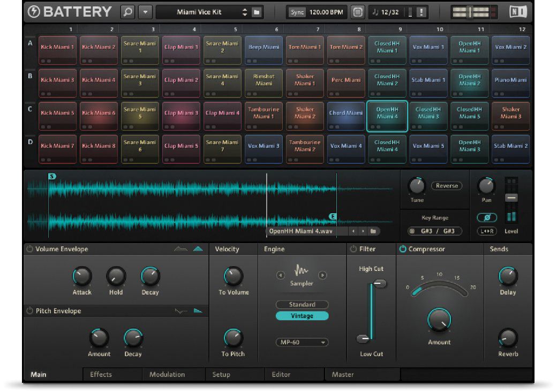Enable the phase invert button near Level
This screenshot has width=557, height=392.
tap(486, 218)
